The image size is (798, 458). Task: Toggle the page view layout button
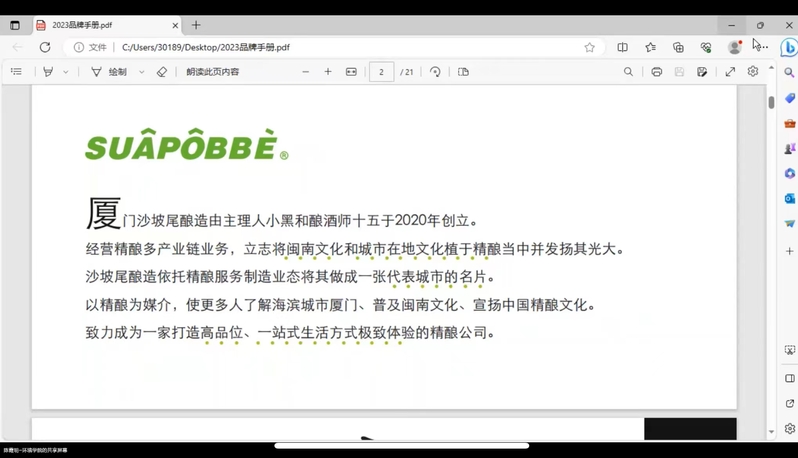(x=463, y=72)
